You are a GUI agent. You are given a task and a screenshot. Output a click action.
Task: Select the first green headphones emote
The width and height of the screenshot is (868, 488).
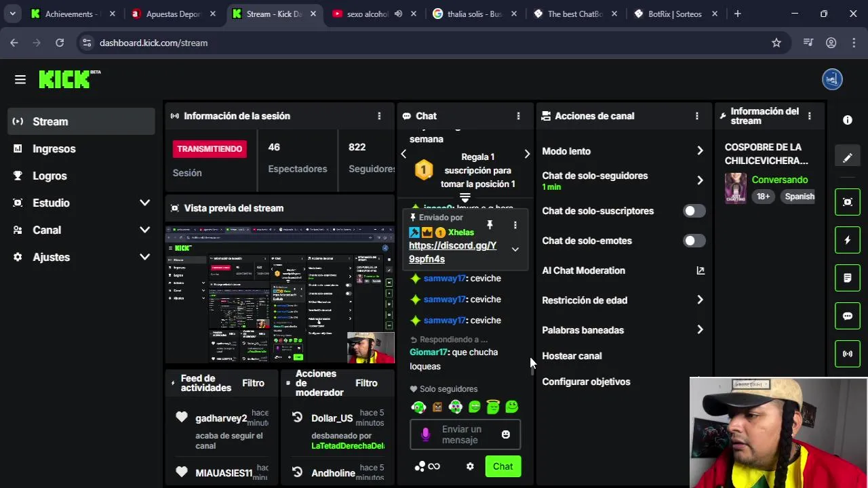(418, 407)
